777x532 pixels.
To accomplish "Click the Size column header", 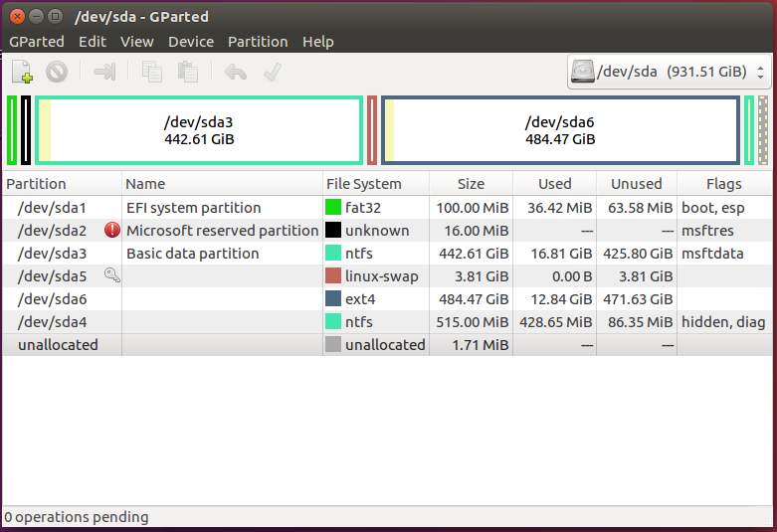I will pos(472,184).
